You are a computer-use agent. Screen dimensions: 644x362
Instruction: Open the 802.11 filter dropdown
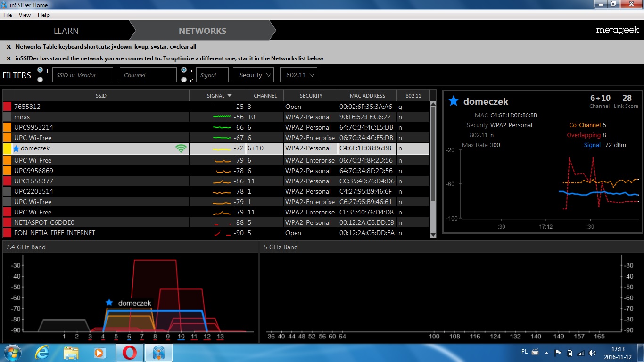coord(298,75)
